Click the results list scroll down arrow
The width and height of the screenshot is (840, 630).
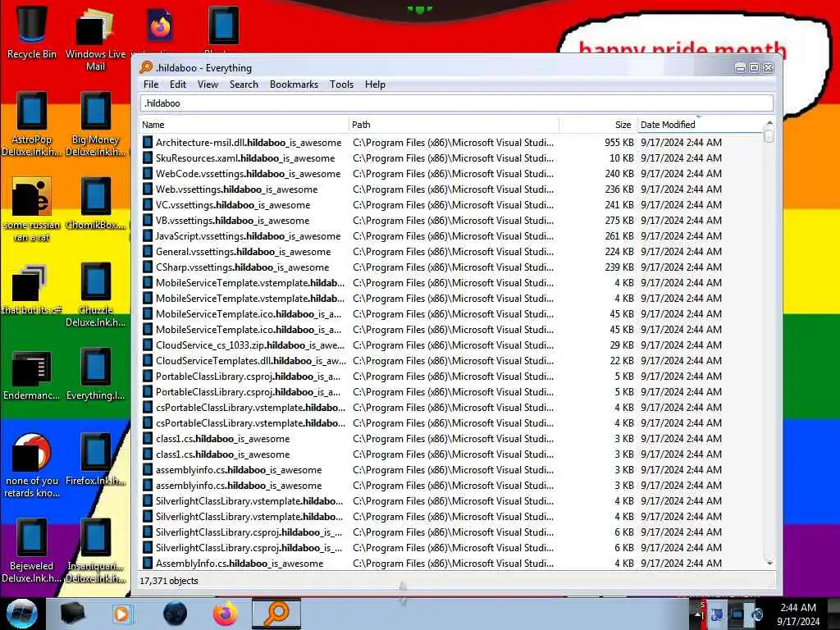[x=769, y=563]
